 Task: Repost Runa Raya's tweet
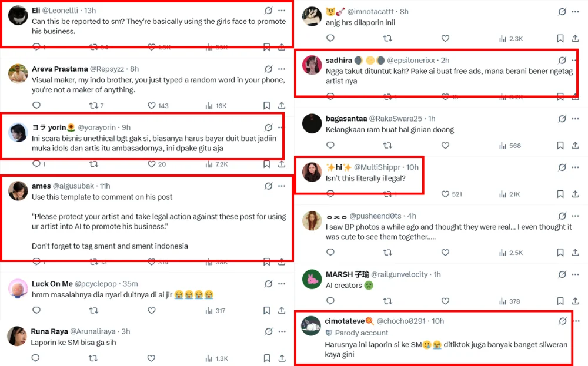(93, 358)
